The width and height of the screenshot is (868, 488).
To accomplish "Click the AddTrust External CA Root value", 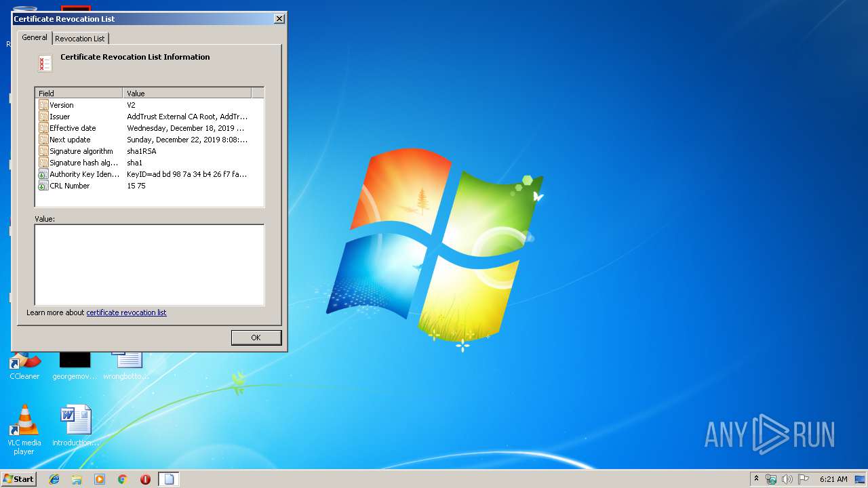I will (x=187, y=117).
